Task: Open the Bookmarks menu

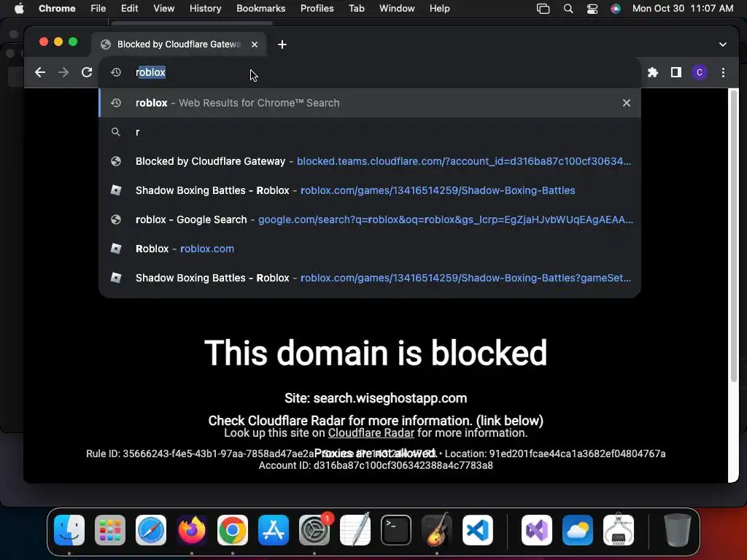Action: click(260, 9)
